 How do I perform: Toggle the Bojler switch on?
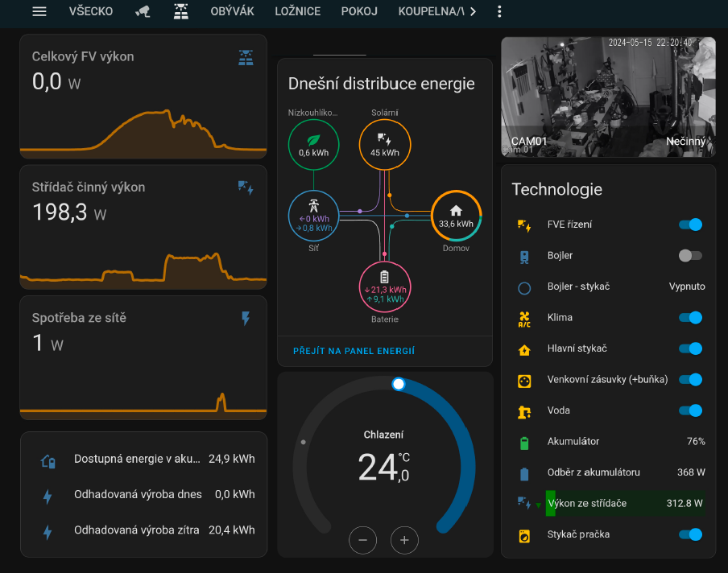(690, 255)
